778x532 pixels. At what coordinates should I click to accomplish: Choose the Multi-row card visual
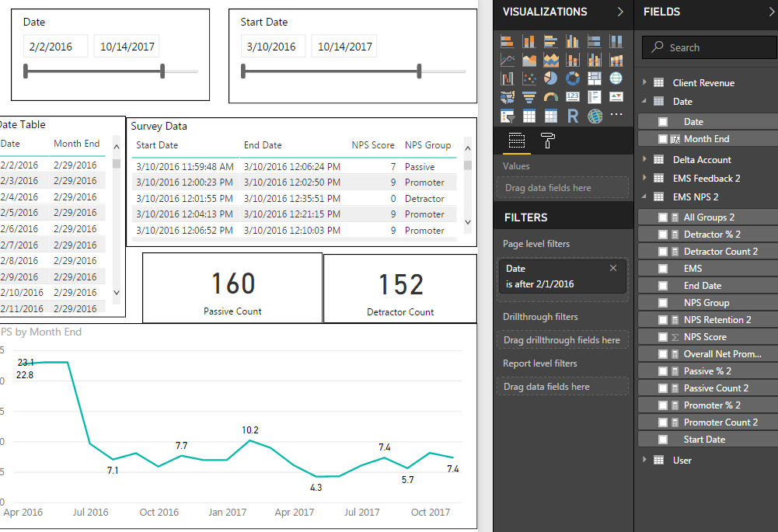coord(595,97)
